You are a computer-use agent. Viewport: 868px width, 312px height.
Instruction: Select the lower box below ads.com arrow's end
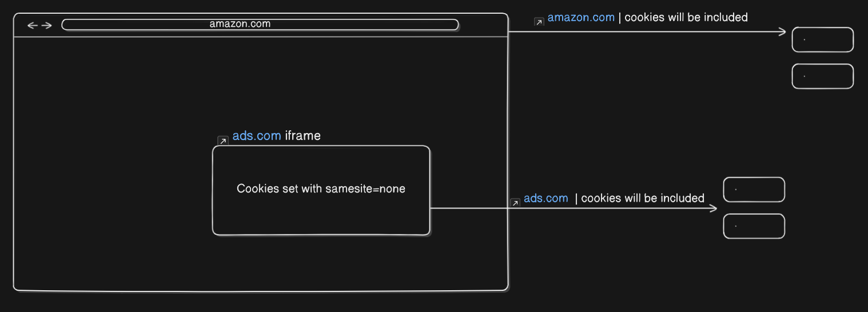point(754,226)
